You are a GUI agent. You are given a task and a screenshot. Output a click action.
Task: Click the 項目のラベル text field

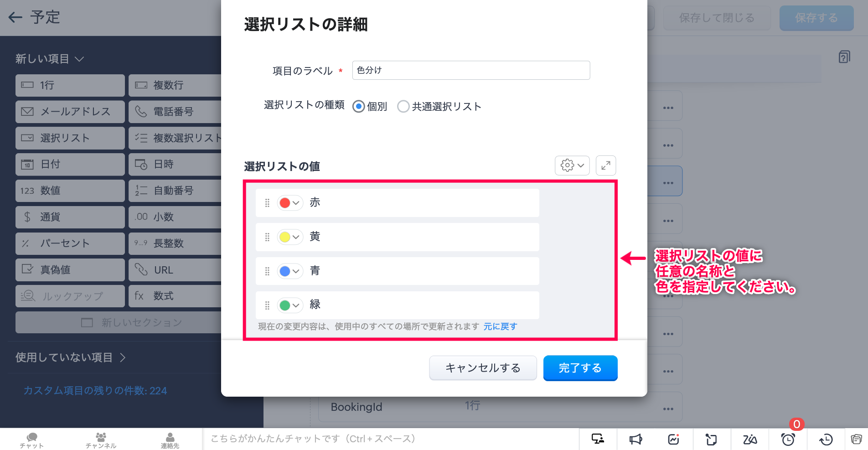pyautogui.click(x=471, y=70)
